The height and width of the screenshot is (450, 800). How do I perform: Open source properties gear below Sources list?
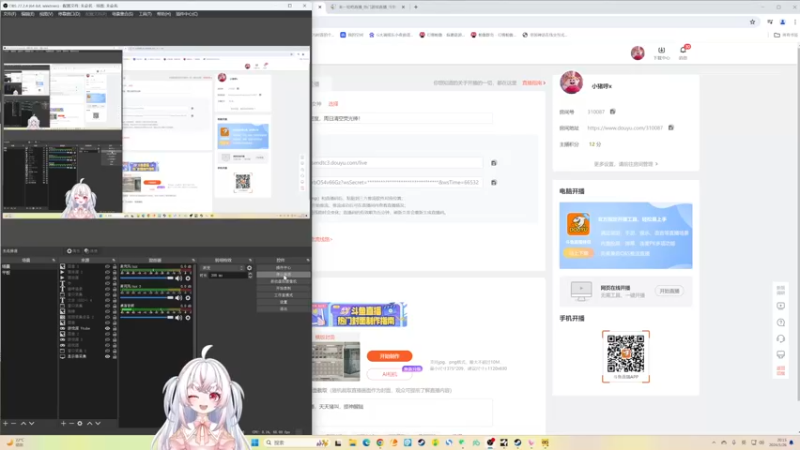[80, 423]
